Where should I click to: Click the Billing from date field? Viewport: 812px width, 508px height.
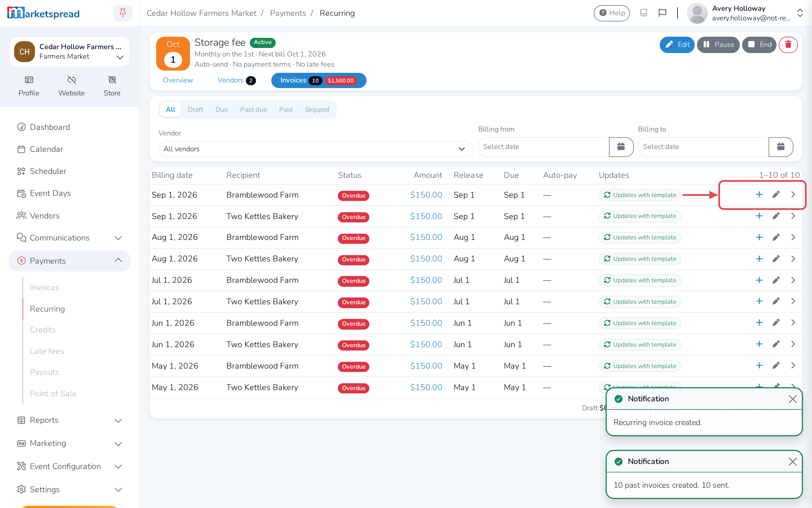[543, 147]
